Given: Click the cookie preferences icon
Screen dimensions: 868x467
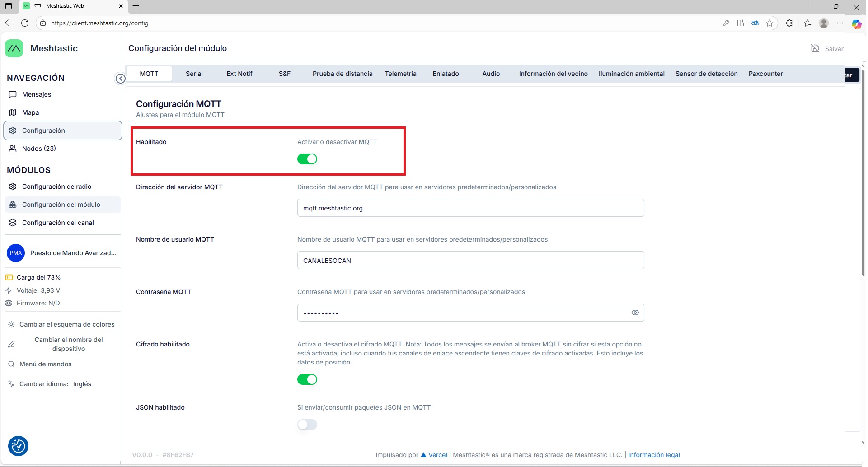Looking at the screenshot, I should (18, 446).
